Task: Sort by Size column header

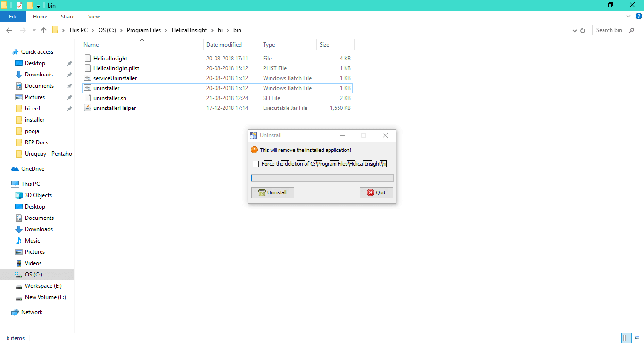Action: [335, 45]
